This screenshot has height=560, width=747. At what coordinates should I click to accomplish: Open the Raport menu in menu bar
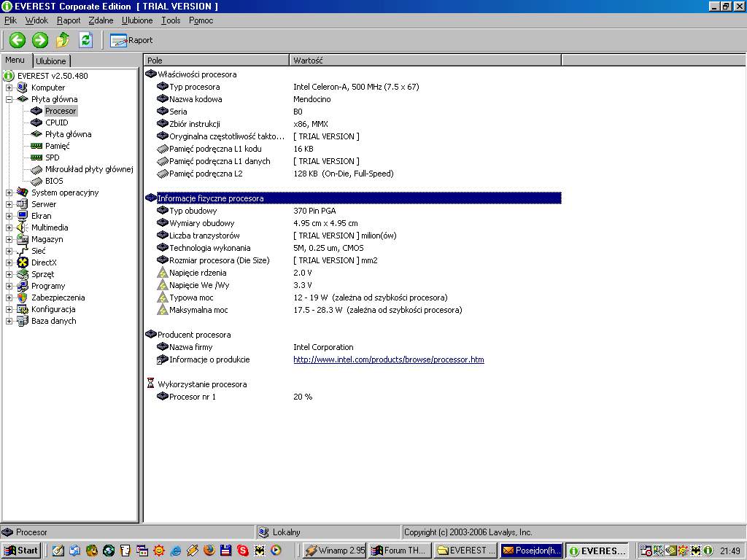pos(69,20)
